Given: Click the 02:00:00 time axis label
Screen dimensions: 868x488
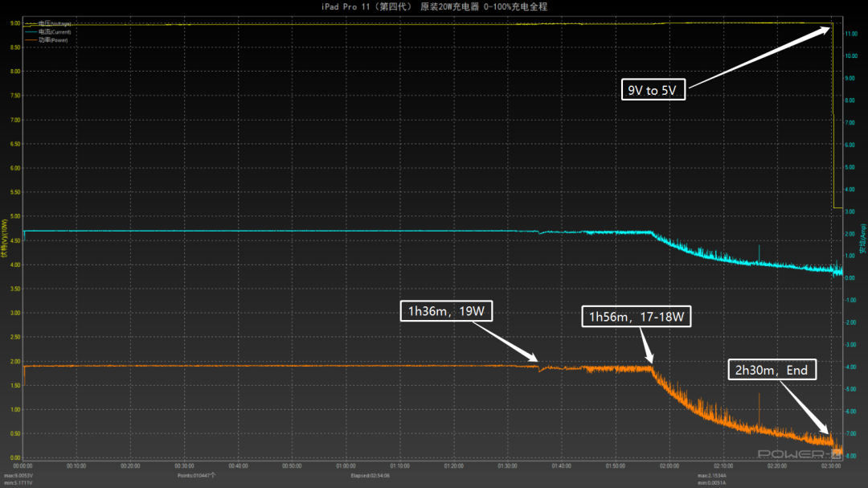Looking at the screenshot, I should (669, 466).
